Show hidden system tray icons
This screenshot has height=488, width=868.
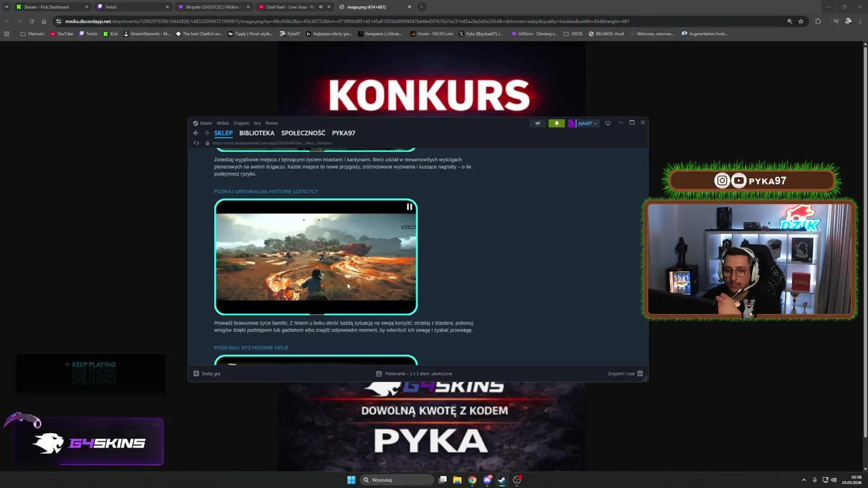(x=804, y=480)
